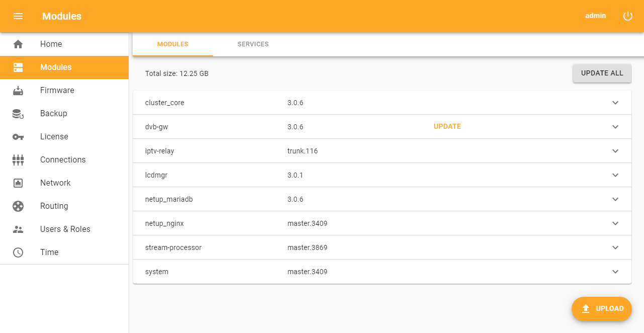
Task: Click the dvb-gw module name
Action: click(x=157, y=127)
